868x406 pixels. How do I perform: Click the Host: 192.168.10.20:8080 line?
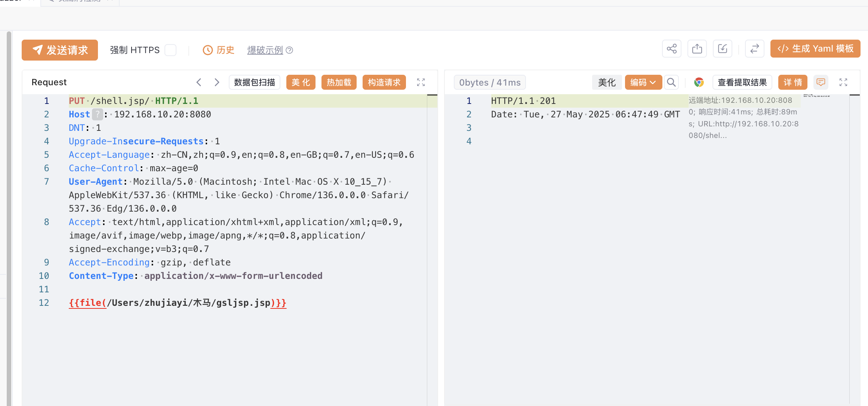[140, 114]
